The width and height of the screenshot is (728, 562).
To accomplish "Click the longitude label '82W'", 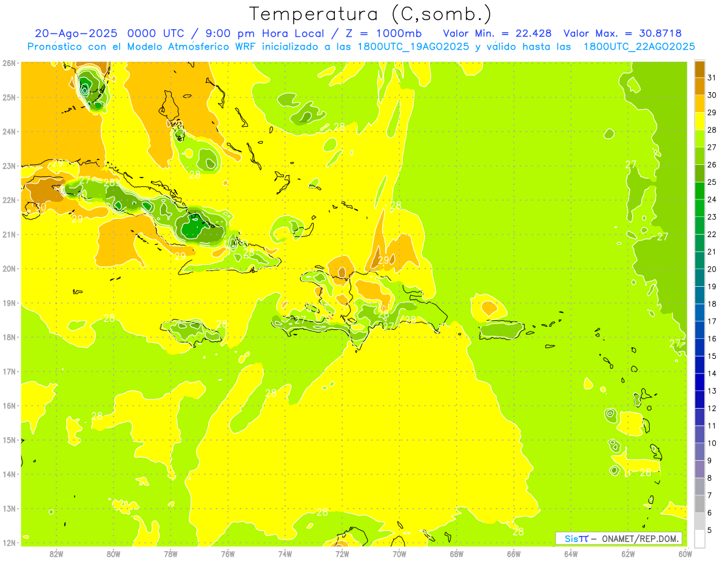I will tap(56, 554).
